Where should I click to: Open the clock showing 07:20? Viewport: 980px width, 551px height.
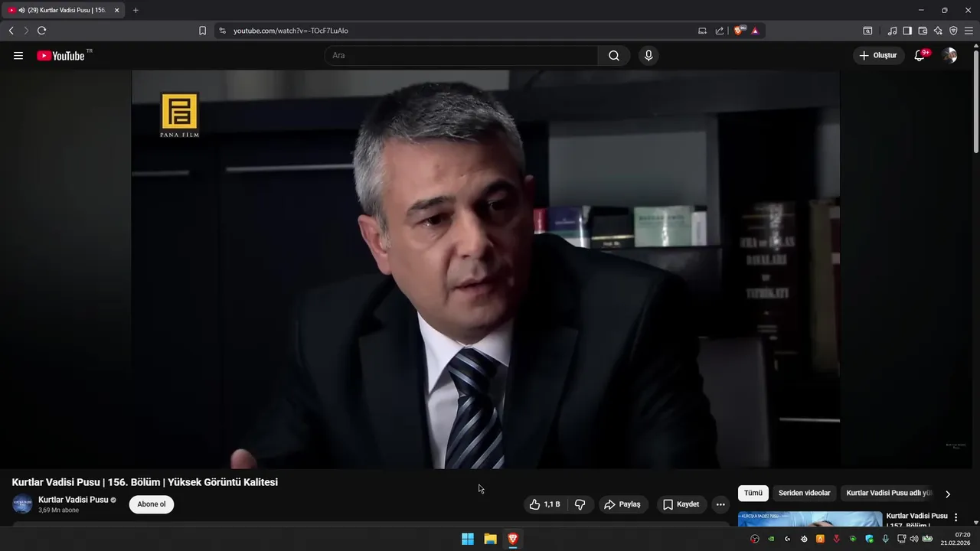click(x=955, y=539)
